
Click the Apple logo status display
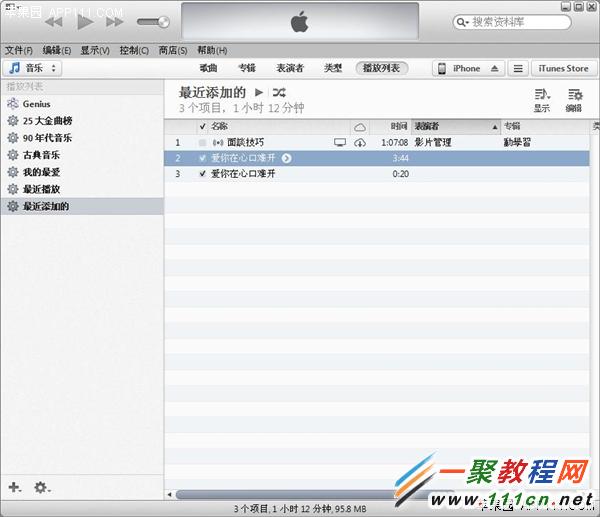(x=300, y=21)
